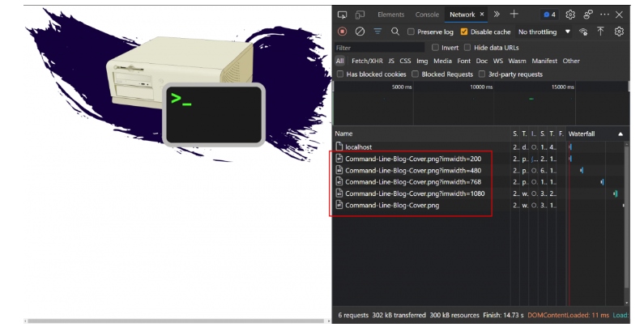Filter requests by WS
644x327 pixels.
coord(498,62)
